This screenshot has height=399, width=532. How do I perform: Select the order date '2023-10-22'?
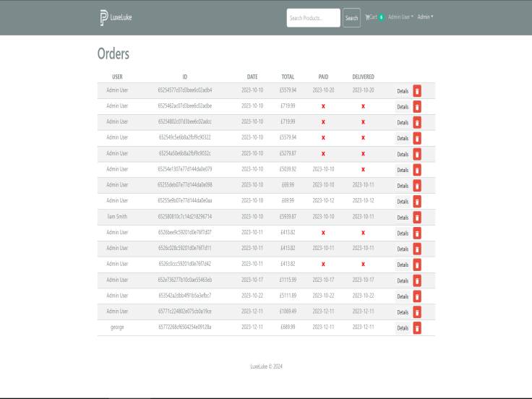(x=252, y=296)
